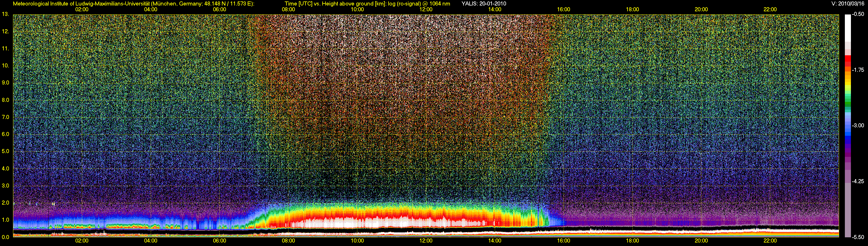Viewport: 868px width, 246px height.
Task: Click the white-to-purple color scale bar
Action: pyautogui.click(x=848, y=126)
